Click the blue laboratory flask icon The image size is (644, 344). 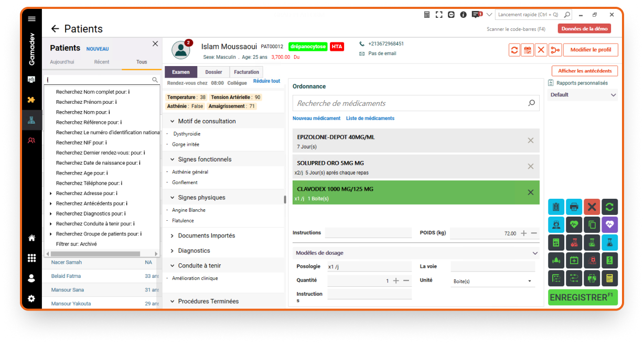[609, 242]
